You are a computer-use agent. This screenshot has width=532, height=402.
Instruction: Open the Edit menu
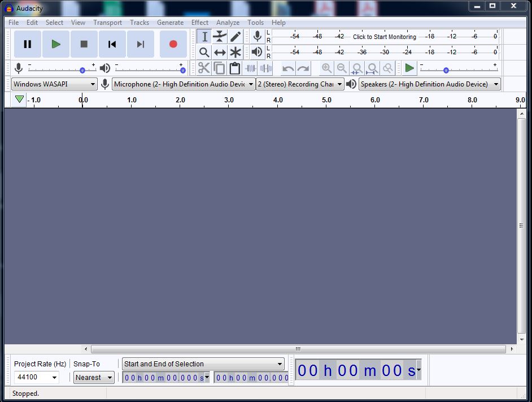[32, 23]
